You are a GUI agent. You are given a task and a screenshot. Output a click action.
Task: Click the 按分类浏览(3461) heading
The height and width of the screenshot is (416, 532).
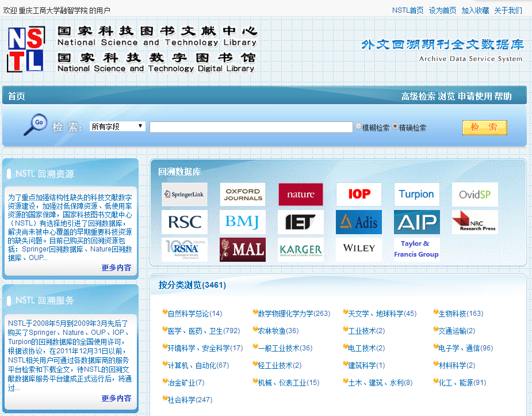[x=192, y=285]
